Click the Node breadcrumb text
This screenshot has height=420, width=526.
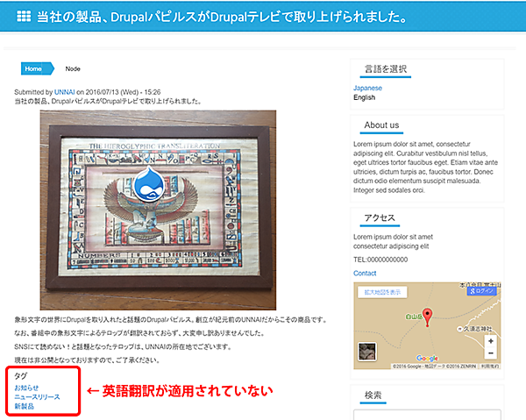point(73,68)
